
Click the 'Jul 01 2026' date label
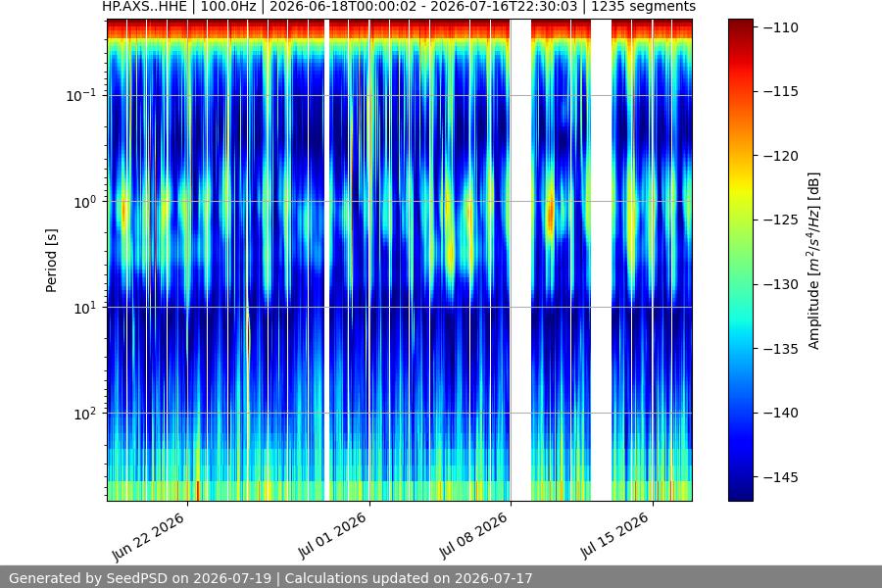pos(332,536)
